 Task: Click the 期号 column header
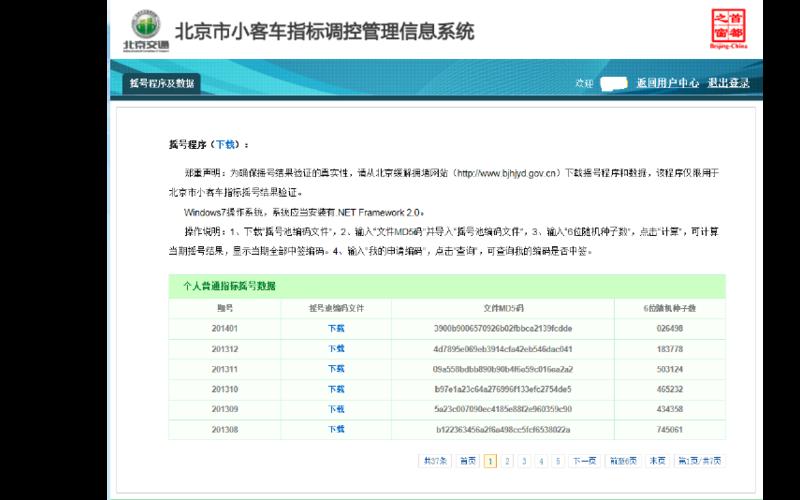pyautogui.click(x=224, y=308)
